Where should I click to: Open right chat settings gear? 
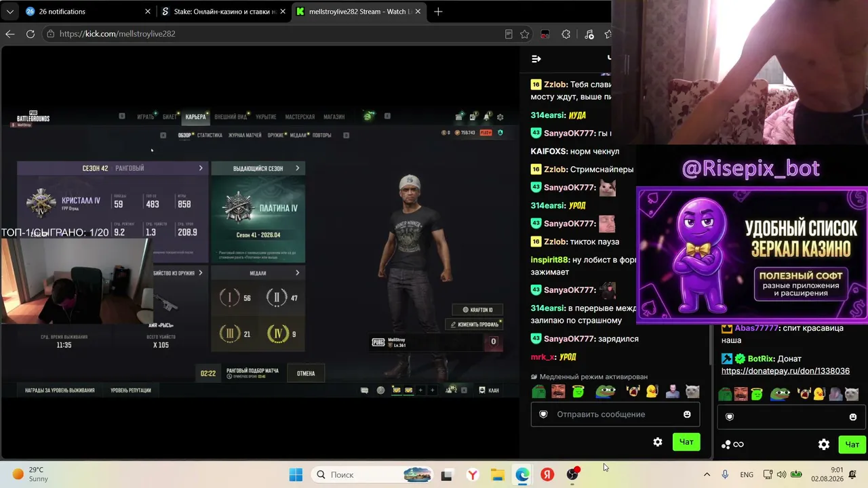click(824, 445)
